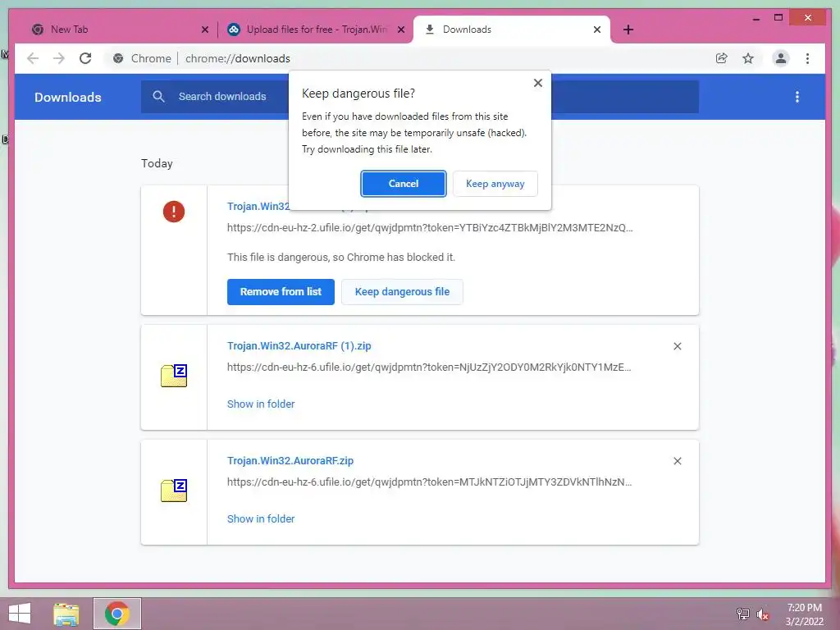Remove Trojan.Win32.AuroraRF.zip entry with X
The width and height of the screenshot is (840, 630).
click(677, 461)
